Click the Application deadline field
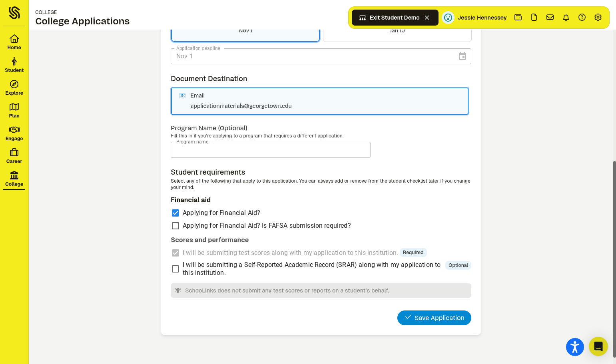 click(321, 56)
